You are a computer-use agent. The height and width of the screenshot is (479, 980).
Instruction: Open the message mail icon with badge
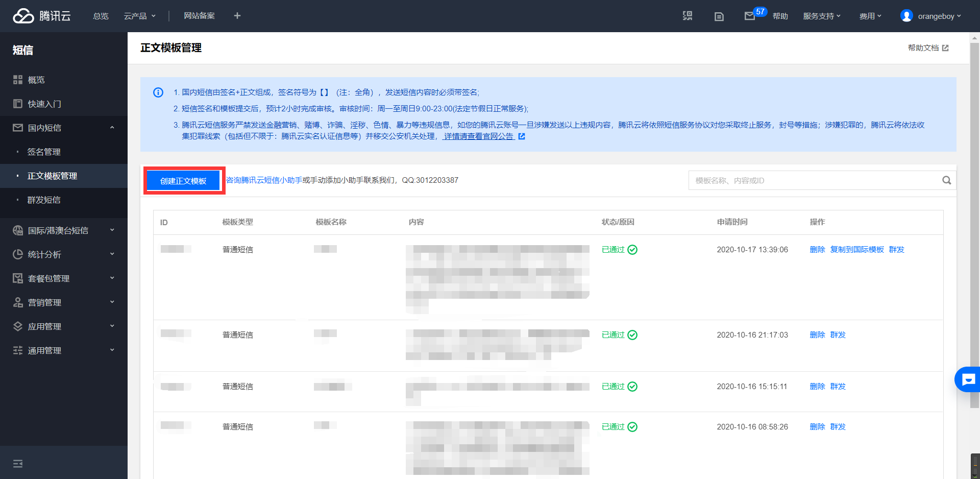[749, 16]
